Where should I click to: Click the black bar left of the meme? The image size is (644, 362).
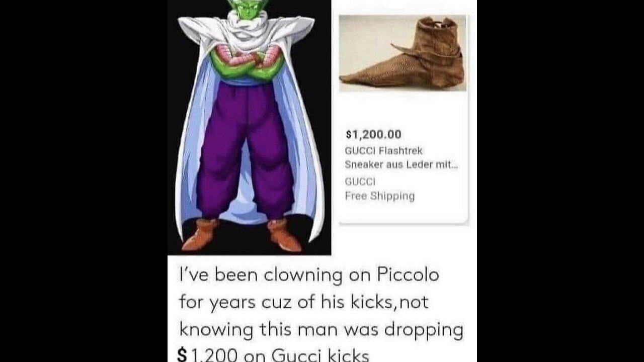point(84,181)
